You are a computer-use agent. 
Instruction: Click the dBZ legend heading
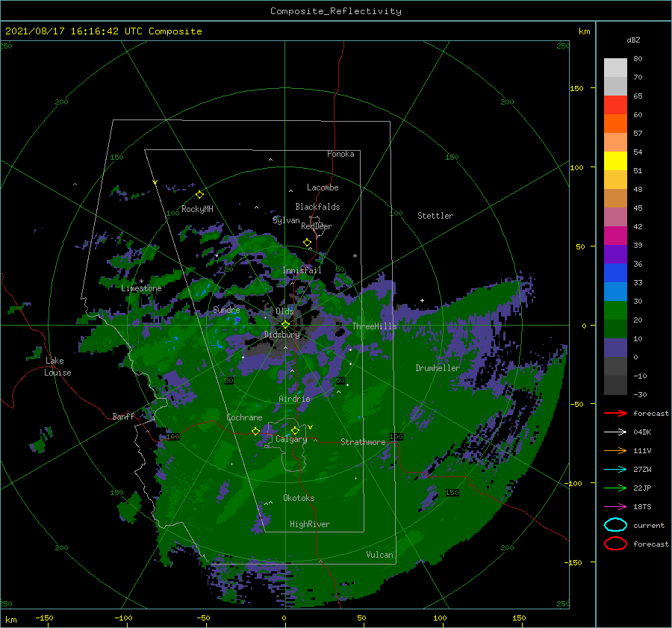(633, 40)
